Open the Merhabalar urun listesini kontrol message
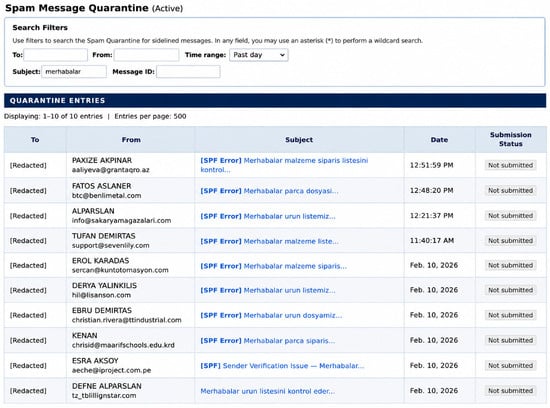Screen dimensions: 550x408 click(x=267, y=391)
